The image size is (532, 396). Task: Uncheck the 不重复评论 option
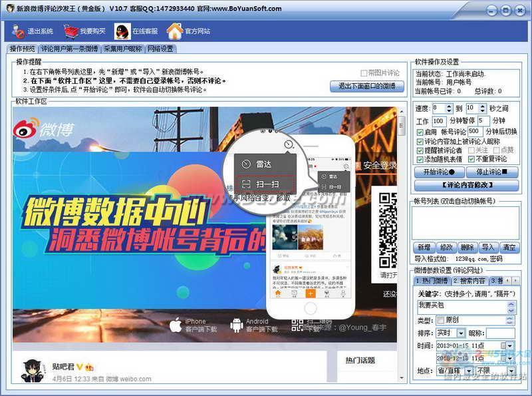471,159
